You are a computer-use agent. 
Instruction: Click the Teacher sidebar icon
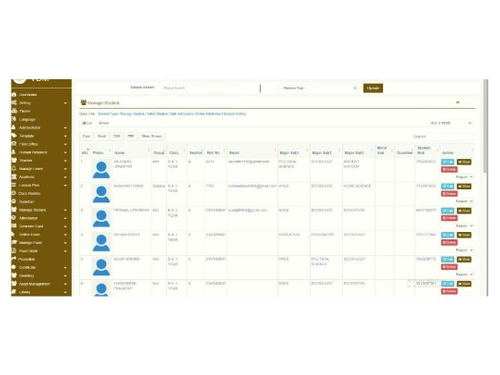[14, 160]
